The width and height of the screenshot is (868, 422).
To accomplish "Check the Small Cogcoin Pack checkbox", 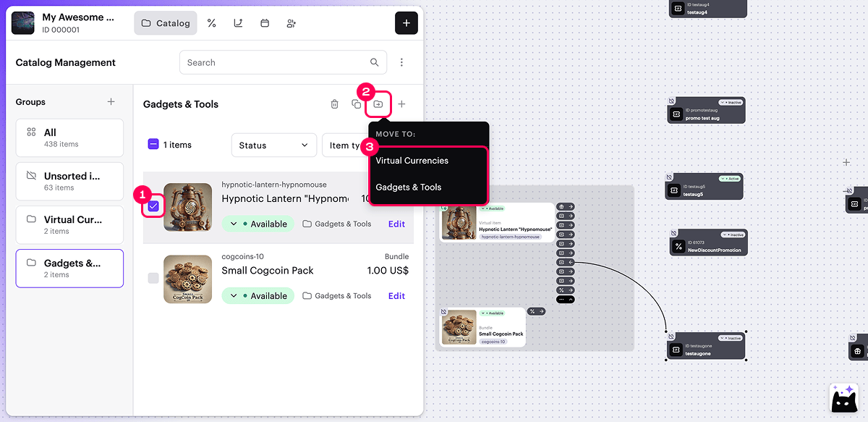I will [x=153, y=278].
